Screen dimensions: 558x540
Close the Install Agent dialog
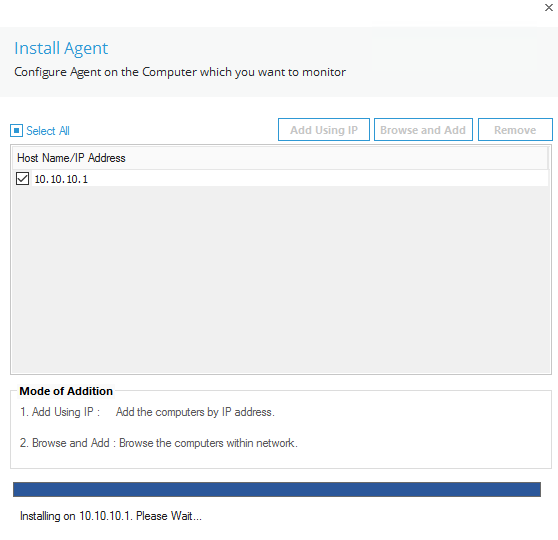click(x=548, y=7)
